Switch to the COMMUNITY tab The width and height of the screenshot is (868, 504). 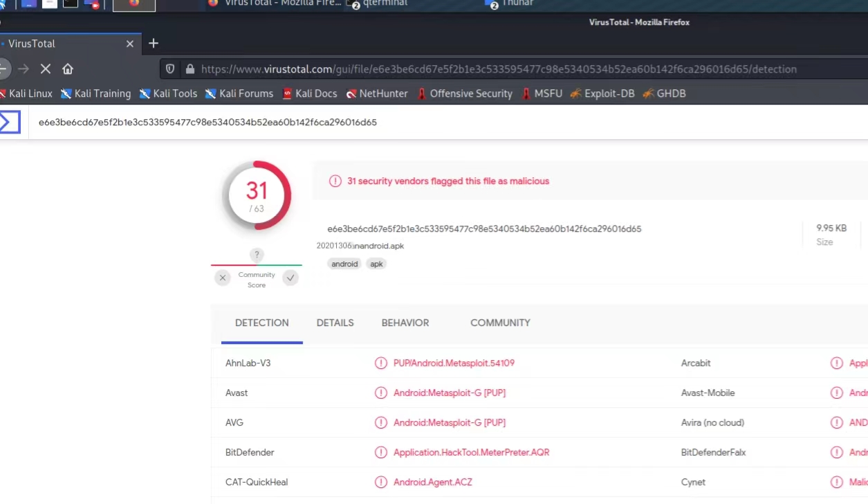pos(500,323)
